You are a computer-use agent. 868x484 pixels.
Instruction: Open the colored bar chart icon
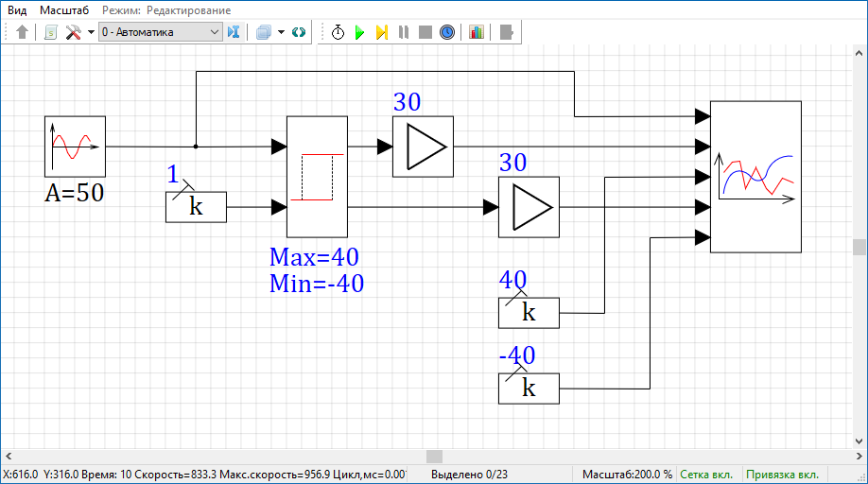point(476,32)
